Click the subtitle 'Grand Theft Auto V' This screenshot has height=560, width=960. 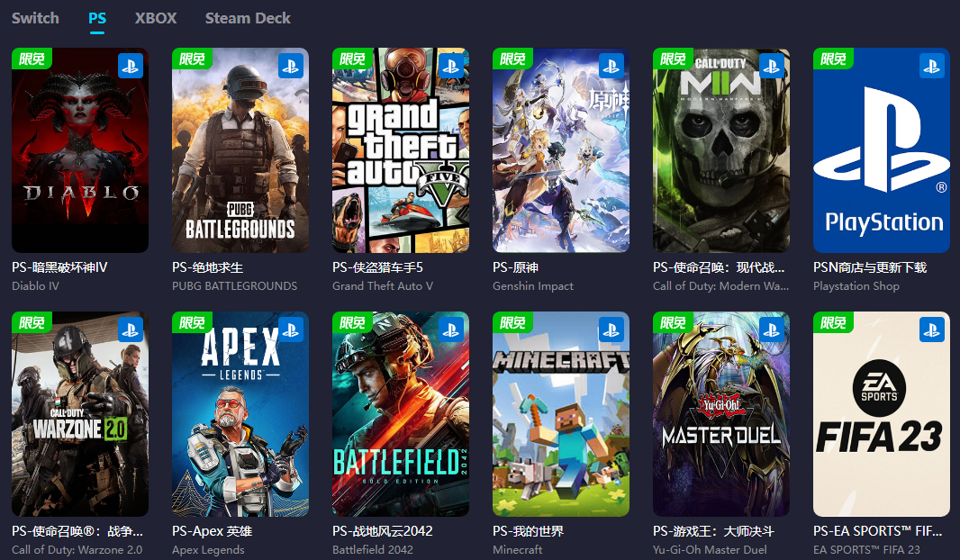(x=383, y=285)
